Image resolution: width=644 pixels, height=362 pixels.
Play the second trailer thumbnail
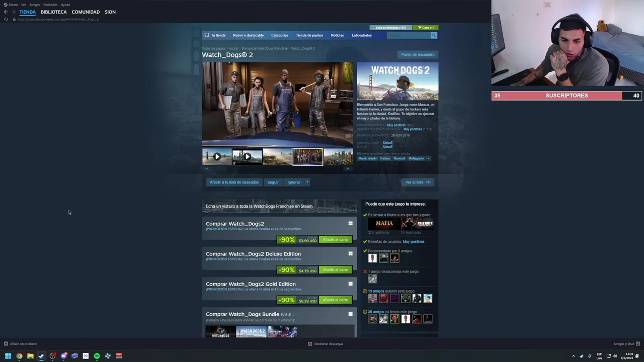click(247, 156)
